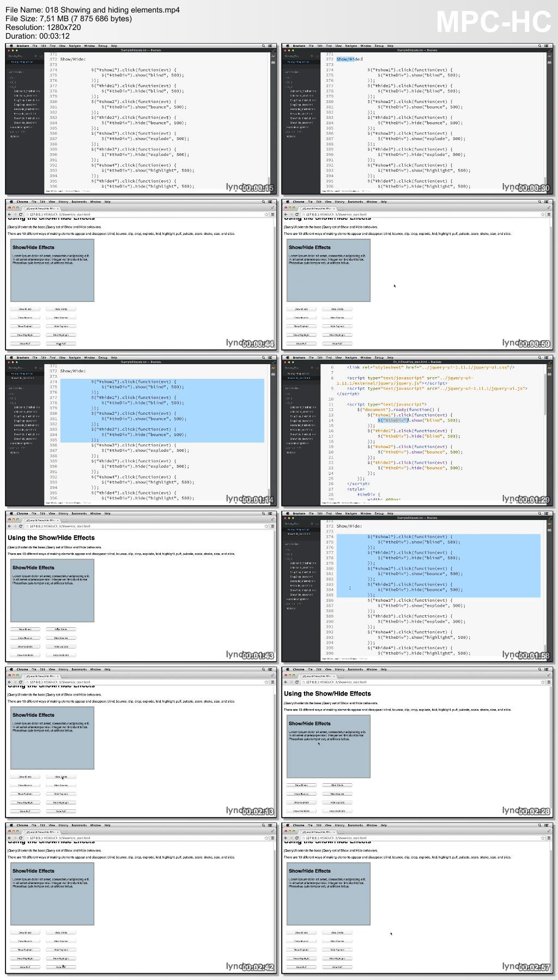The height and width of the screenshot is (980, 558).
Task: Click Hide Blinds button in 00:02:42 frame
Action: pos(61,933)
